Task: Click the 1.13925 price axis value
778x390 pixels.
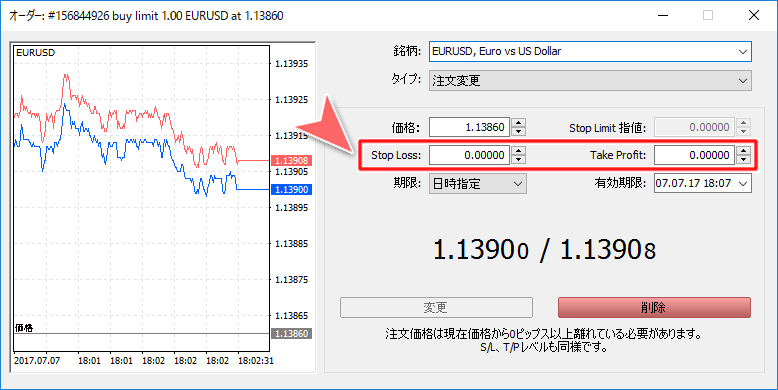Action: coord(292,100)
